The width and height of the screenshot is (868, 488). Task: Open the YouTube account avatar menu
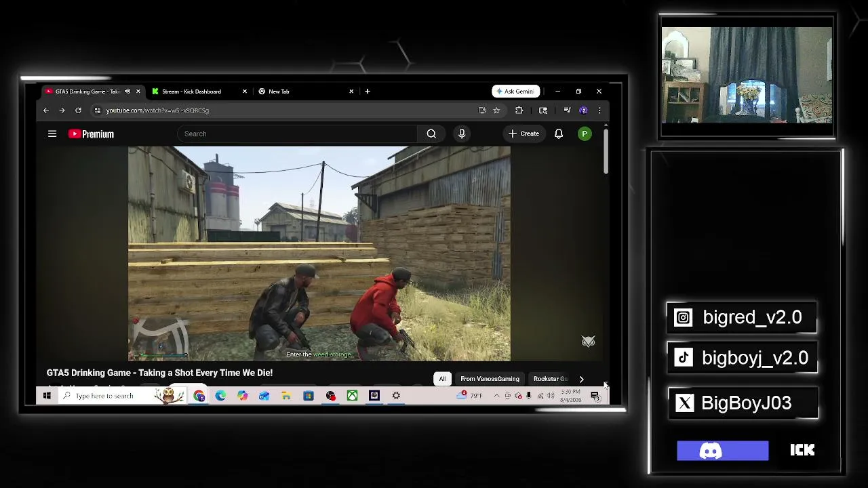click(x=585, y=134)
